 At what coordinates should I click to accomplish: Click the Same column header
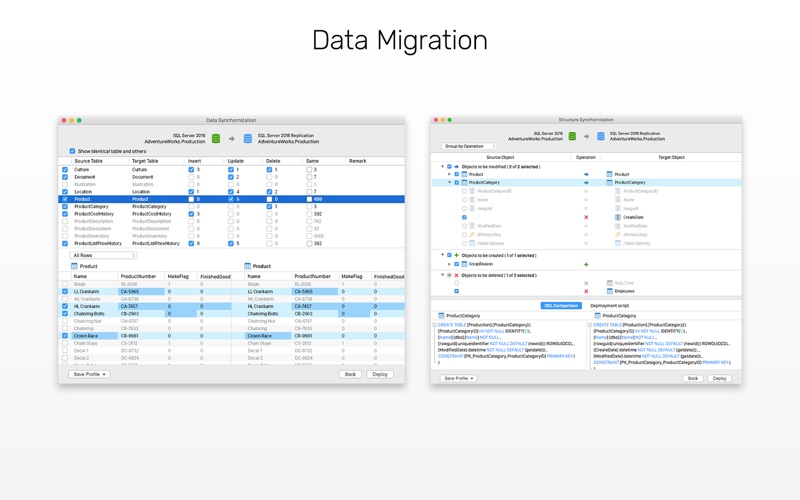pos(312,161)
